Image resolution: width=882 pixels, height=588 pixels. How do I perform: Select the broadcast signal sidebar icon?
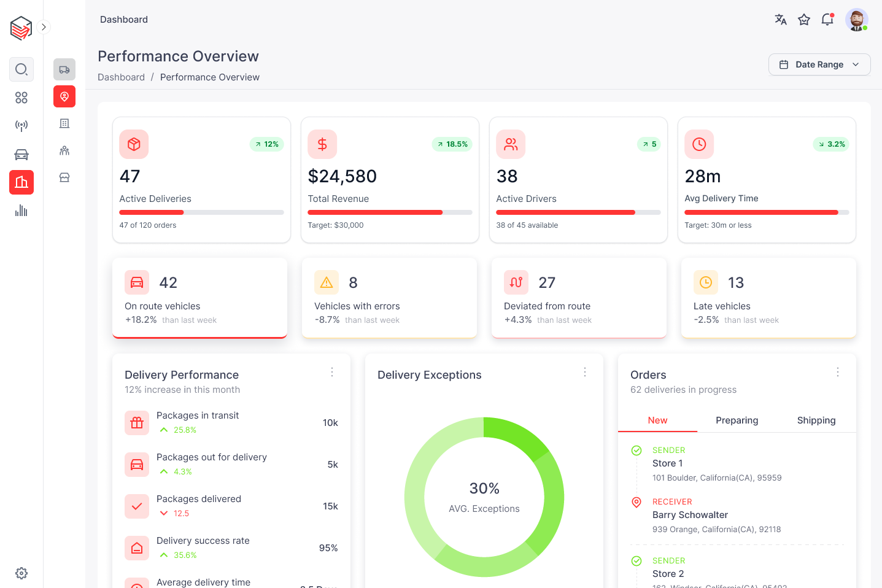(x=21, y=126)
